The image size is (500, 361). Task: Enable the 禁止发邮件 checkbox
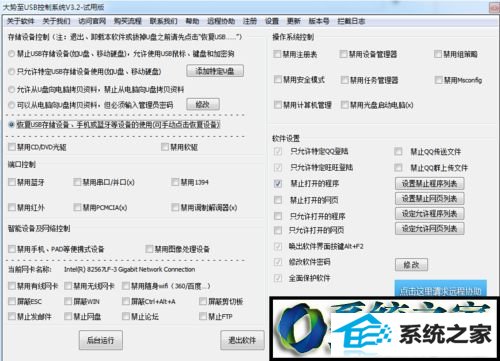click(x=12, y=316)
